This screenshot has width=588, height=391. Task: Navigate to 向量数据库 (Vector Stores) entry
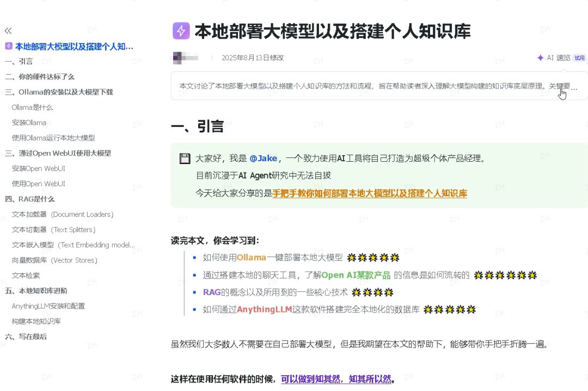54,260
